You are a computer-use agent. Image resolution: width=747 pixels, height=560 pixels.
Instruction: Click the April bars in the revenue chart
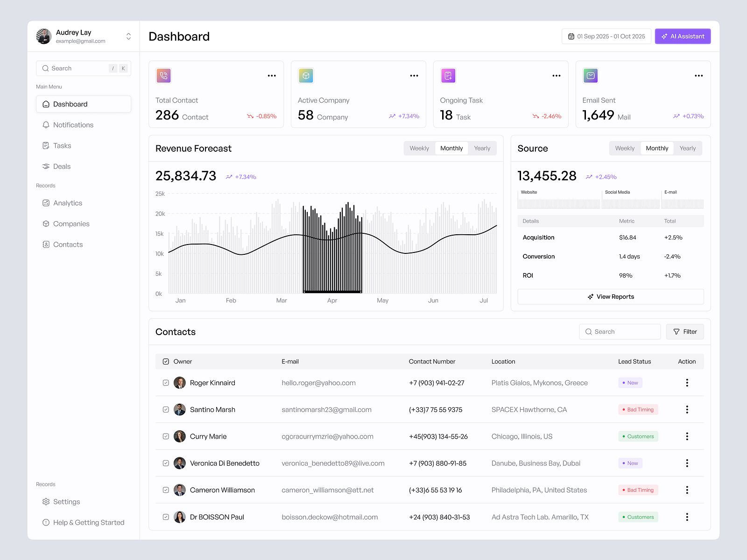332,247
